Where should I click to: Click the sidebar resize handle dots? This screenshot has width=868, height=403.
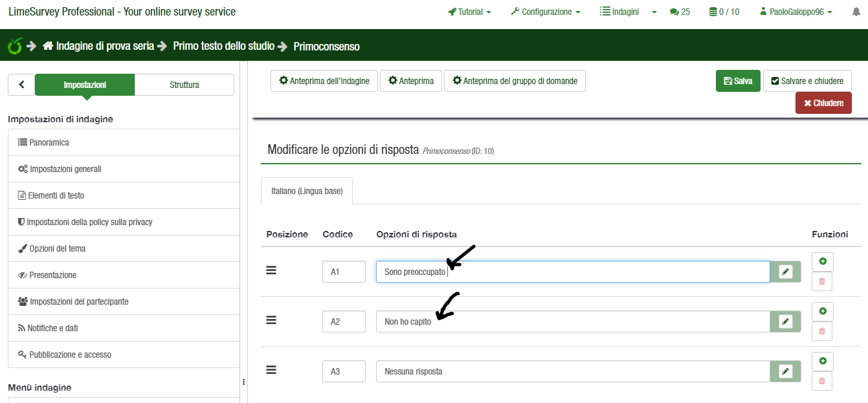[x=244, y=382]
